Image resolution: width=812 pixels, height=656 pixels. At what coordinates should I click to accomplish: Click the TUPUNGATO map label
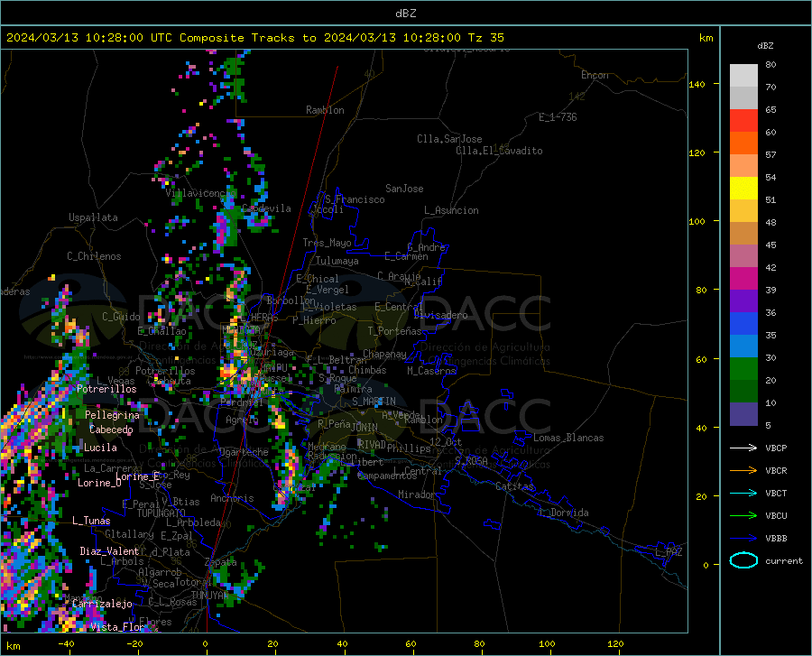161,513
